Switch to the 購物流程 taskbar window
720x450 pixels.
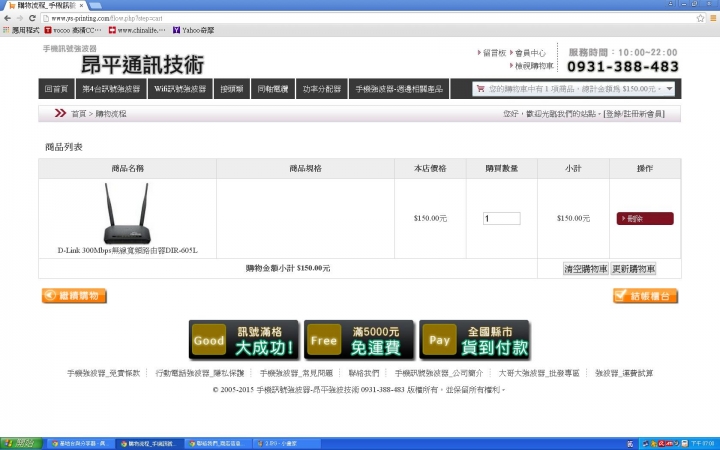click(x=149, y=444)
